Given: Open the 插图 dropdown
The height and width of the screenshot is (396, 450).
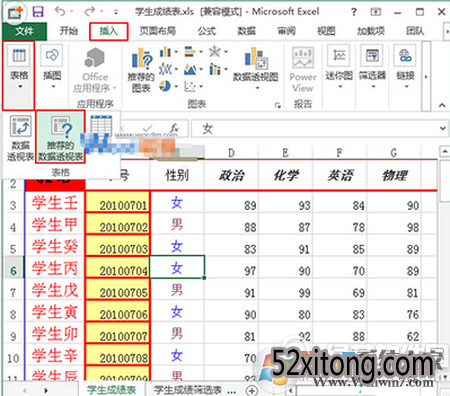Looking at the screenshot, I should 52,68.
